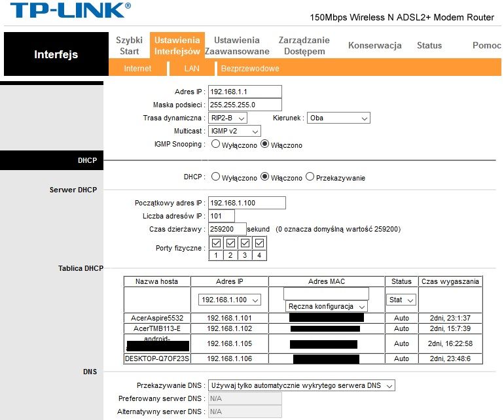Select host AcerAspire5532 in DHCP table
The image size is (504, 420).
pos(157,318)
